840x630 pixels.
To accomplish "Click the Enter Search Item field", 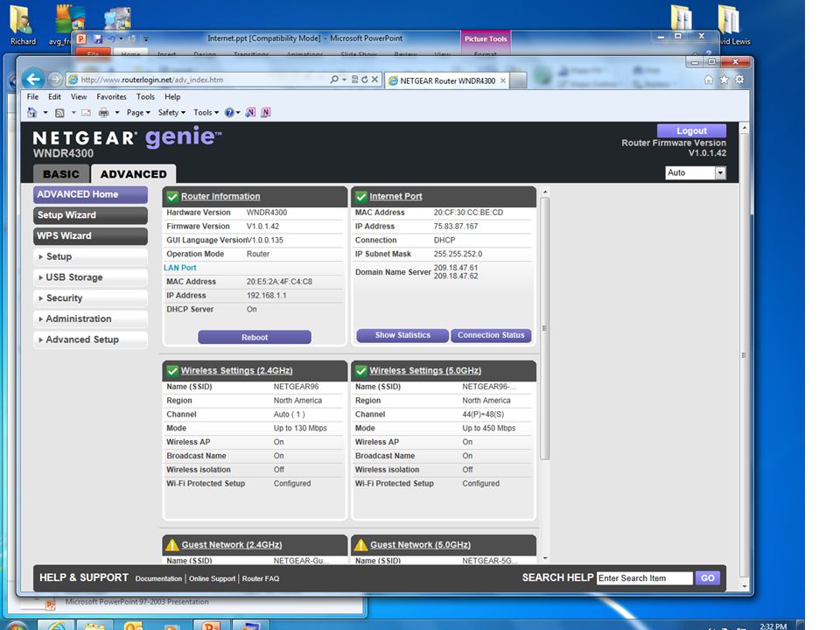I will click(x=645, y=578).
